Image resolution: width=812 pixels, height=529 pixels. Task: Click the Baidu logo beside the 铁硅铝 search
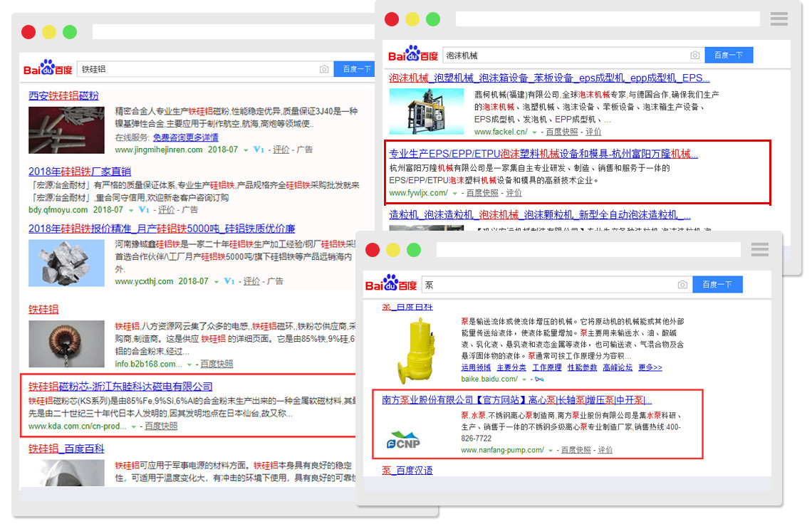(48, 68)
